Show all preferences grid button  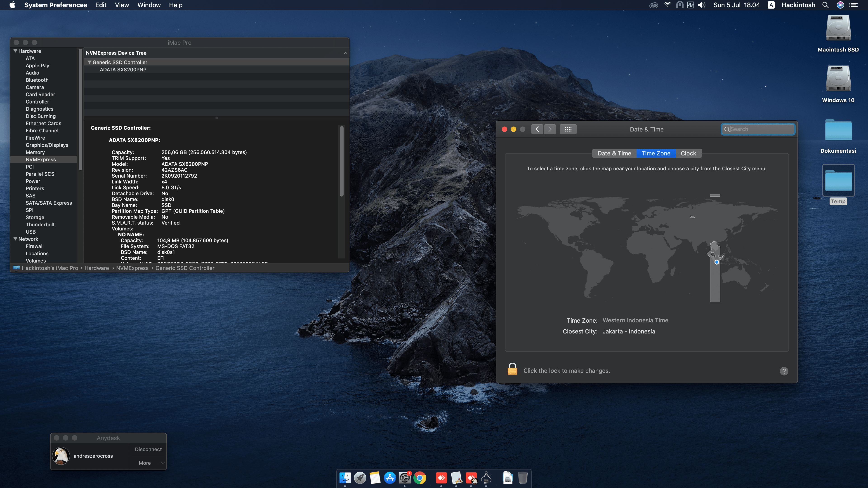[x=568, y=129]
